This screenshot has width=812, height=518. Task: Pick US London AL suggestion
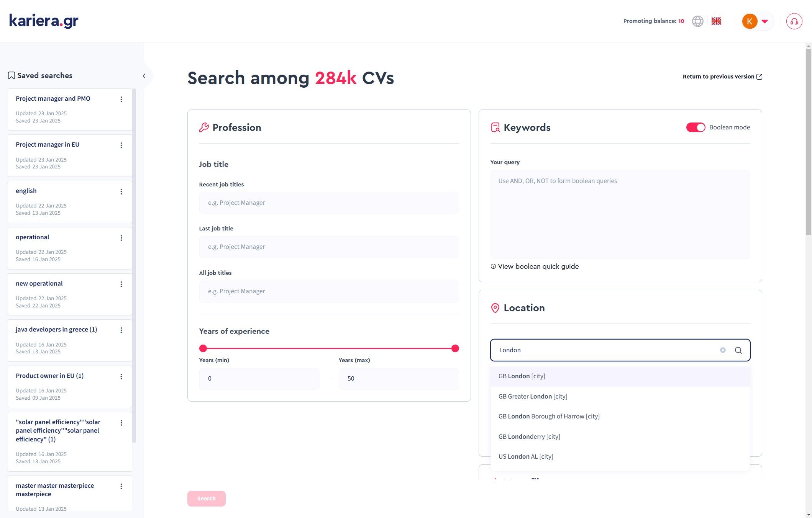click(526, 456)
